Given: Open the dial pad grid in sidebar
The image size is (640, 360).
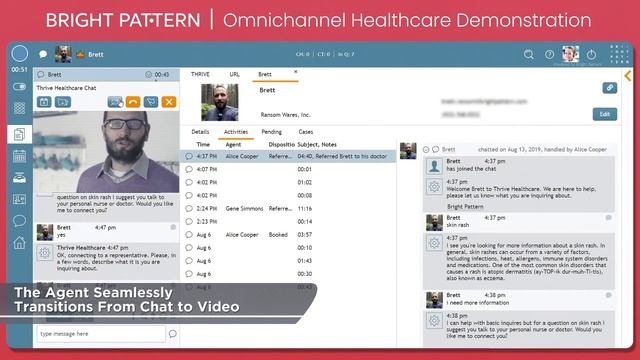Looking at the screenshot, I should (x=19, y=108).
